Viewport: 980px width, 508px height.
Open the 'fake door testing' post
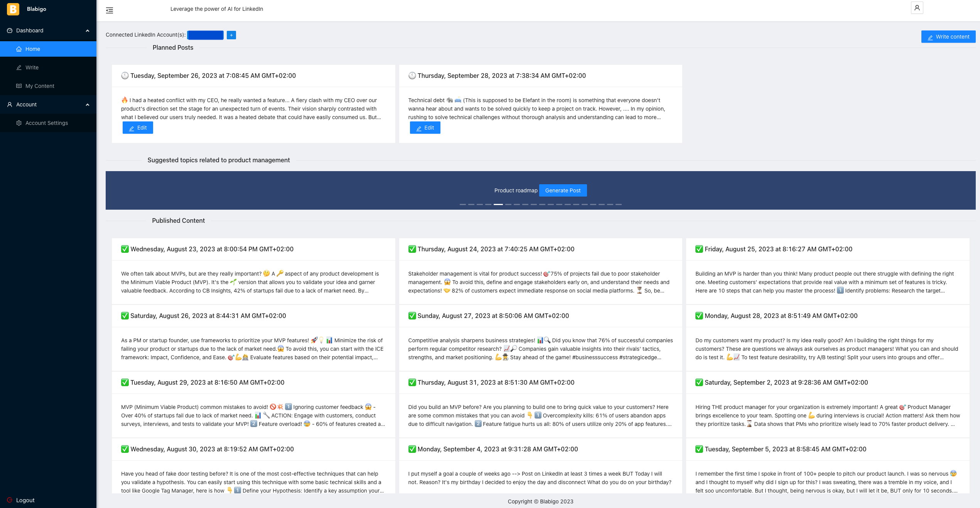coord(253,482)
